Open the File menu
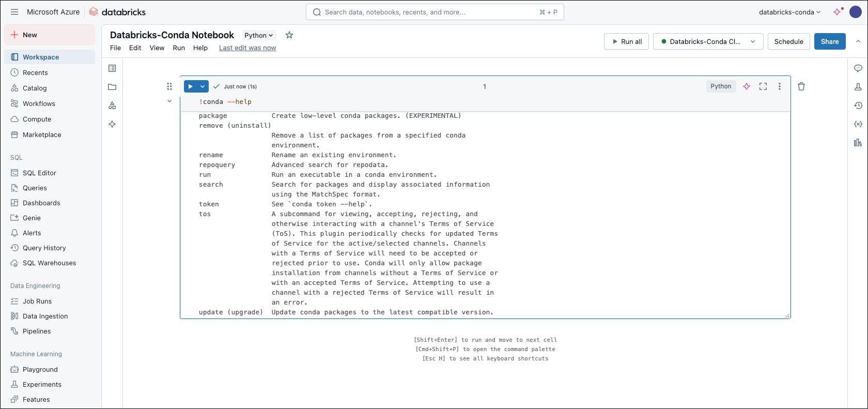 click(x=115, y=48)
